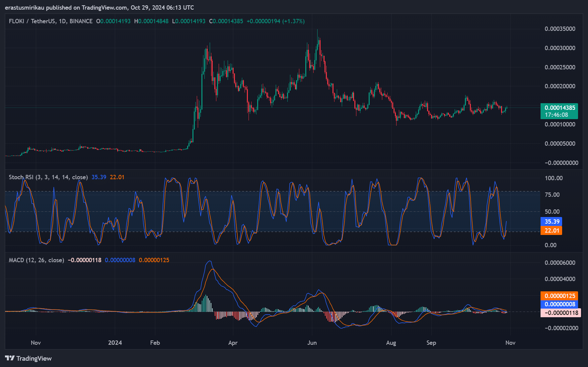Click the −0.00002000 MACD axis tick

point(561,328)
